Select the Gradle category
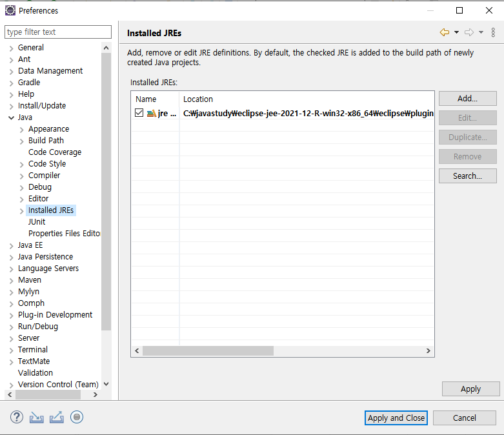Image resolution: width=504 pixels, height=435 pixels. 29,83
